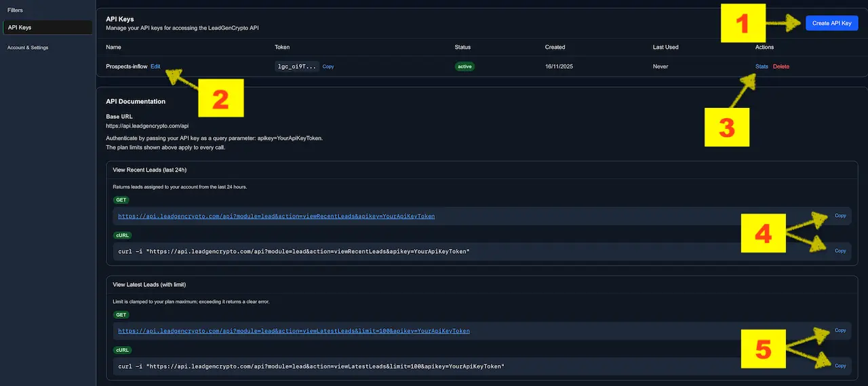Copy the viewRecentLeads GET URL

click(840, 216)
